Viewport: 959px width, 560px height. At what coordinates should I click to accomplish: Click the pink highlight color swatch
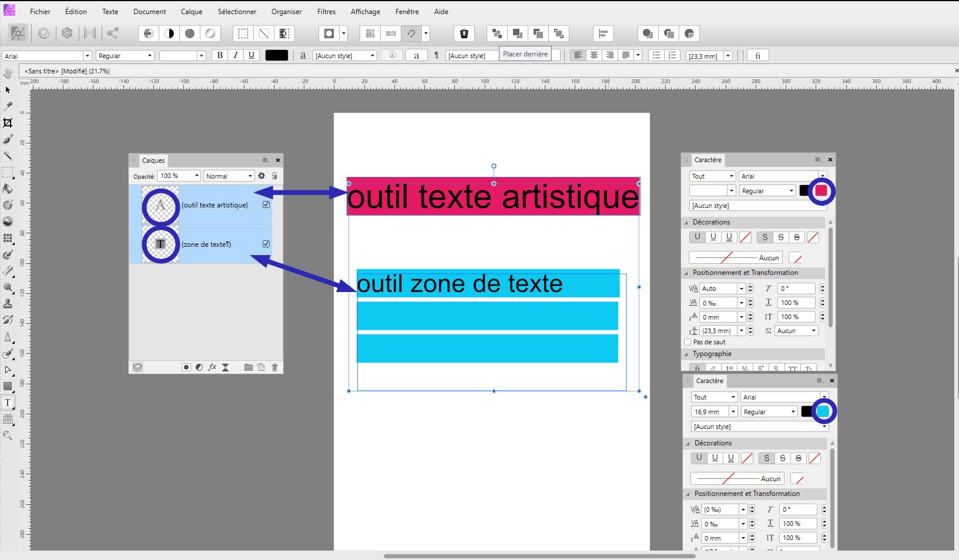click(821, 190)
